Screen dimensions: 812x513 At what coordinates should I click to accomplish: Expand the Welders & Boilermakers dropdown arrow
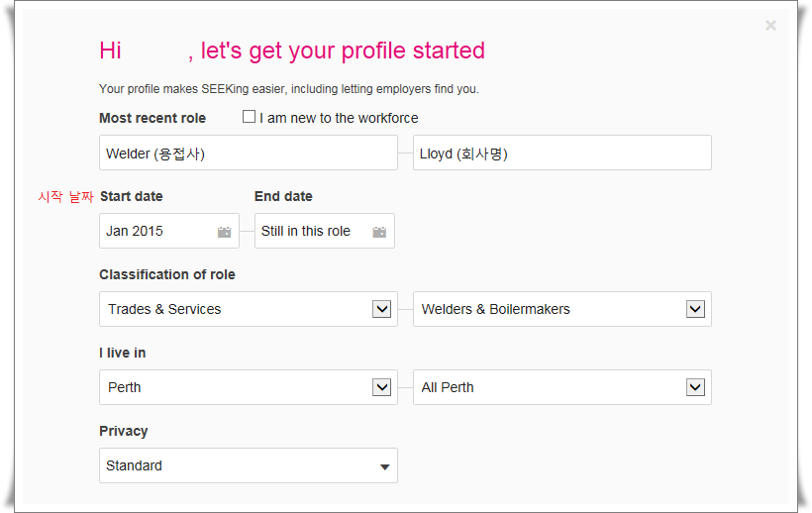coord(695,309)
